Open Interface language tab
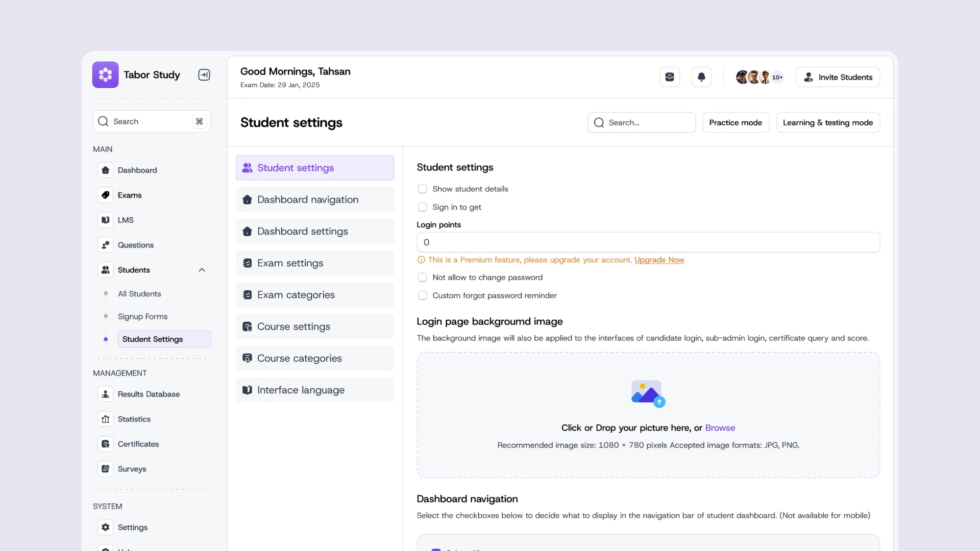This screenshot has width=980, height=551. coord(315,390)
